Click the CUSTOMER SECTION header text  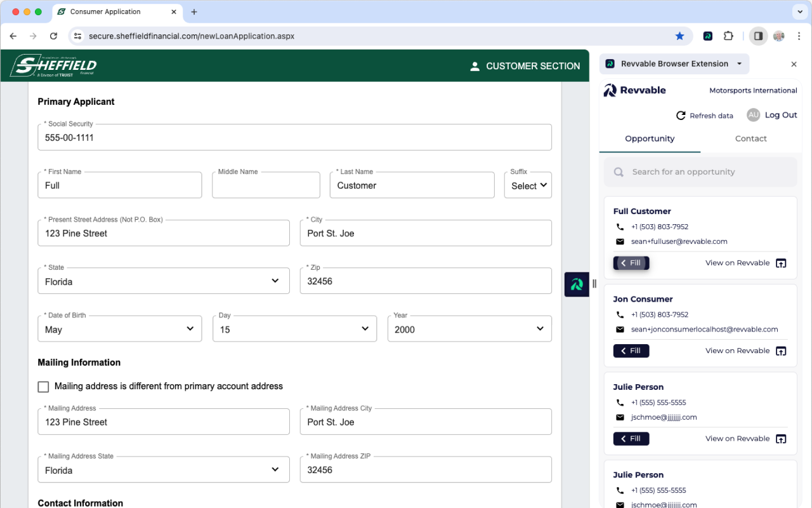[533, 66]
